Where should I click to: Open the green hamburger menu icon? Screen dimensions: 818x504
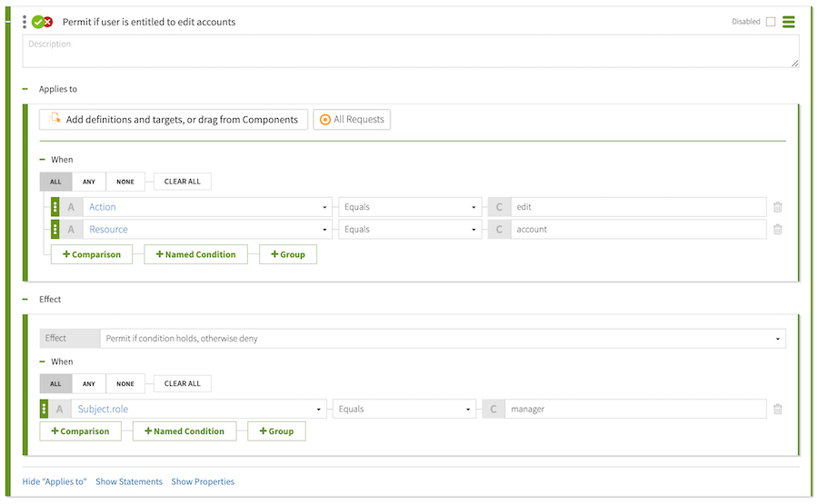click(789, 22)
